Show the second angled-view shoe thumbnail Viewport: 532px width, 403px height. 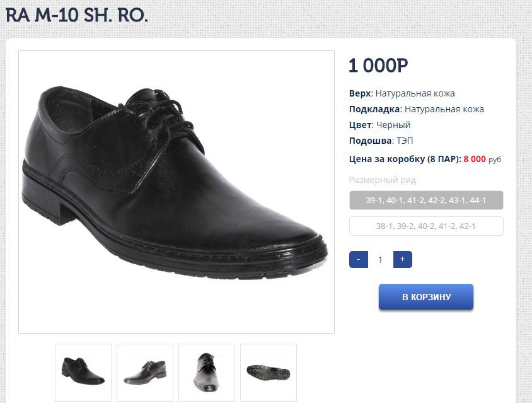point(145,371)
